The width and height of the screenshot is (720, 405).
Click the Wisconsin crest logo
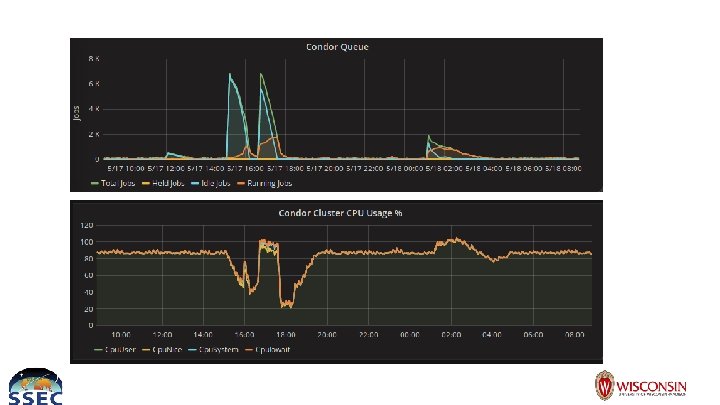[604, 385]
